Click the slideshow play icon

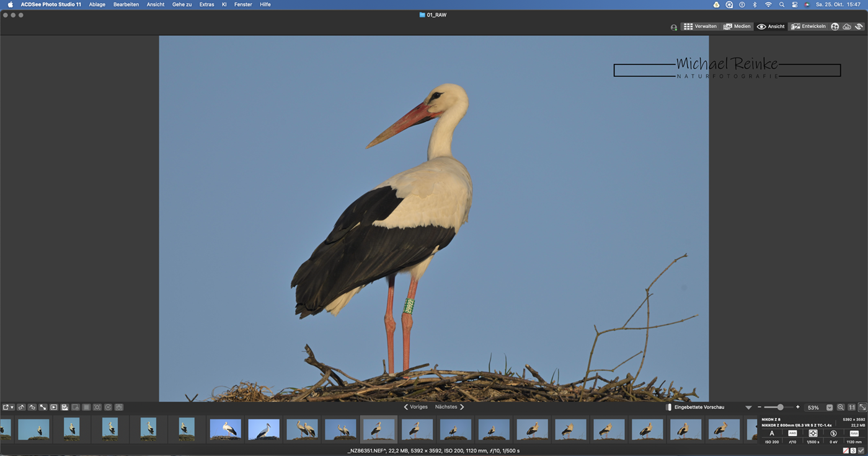click(x=54, y=407)
